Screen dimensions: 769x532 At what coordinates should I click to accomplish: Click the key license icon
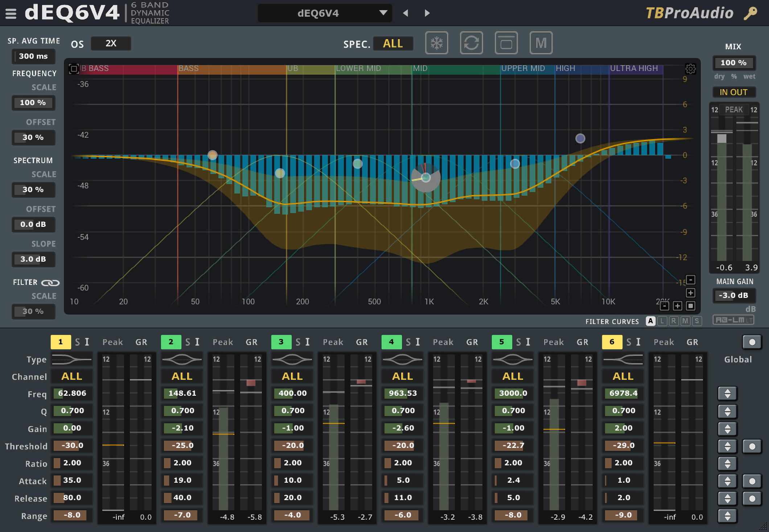[x=750, y=13]
